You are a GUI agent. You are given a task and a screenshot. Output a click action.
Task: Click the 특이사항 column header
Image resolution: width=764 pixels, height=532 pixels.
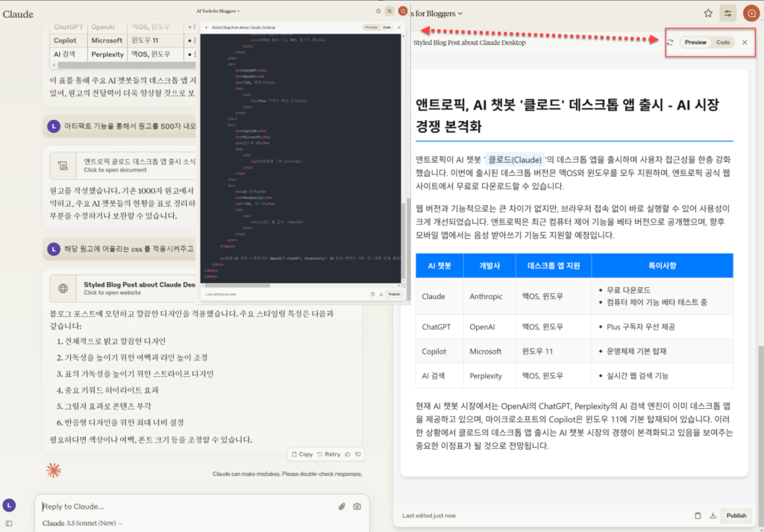click(x=663, y=266)
